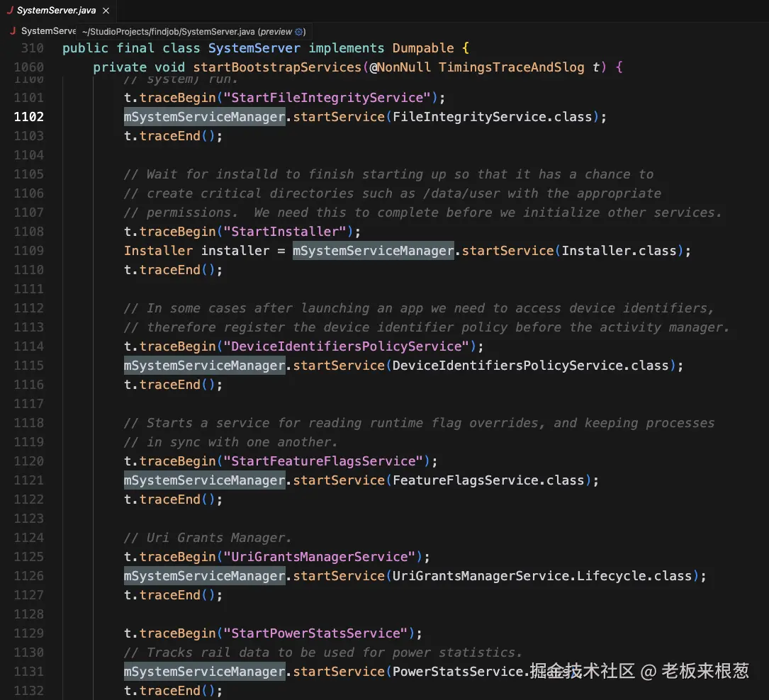Click mSystemServiceManager on line 1131
The width and height of the screenshot is (769, 700).
point(205,671)
